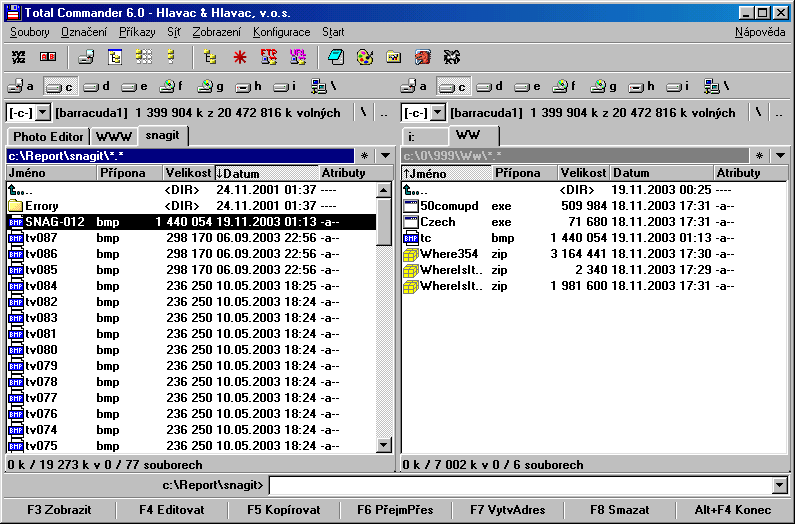Click the BMP icon of file tc

(x=411, y=238)
